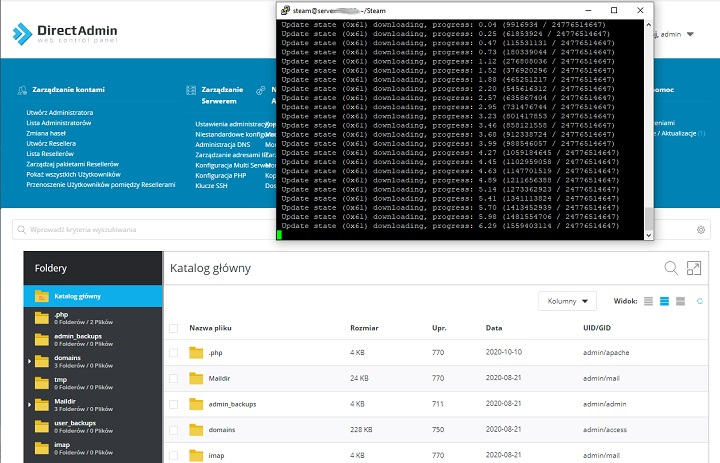Tick the checkbox for Maildir row
The width and height of the screenshot is (720, 463).
tap(174, 378)
